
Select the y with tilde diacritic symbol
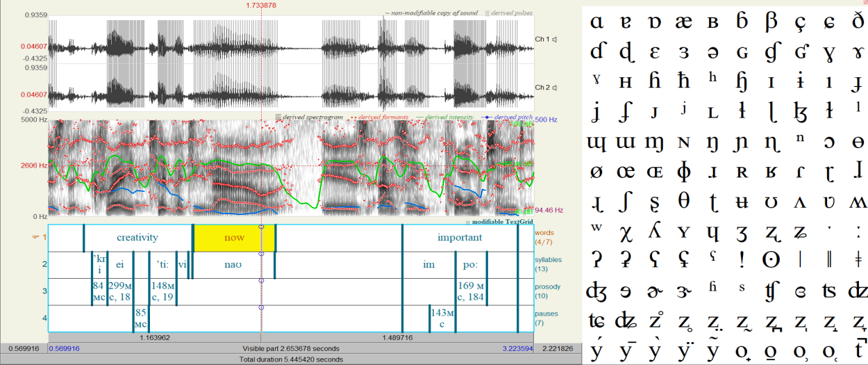(712, 348)
